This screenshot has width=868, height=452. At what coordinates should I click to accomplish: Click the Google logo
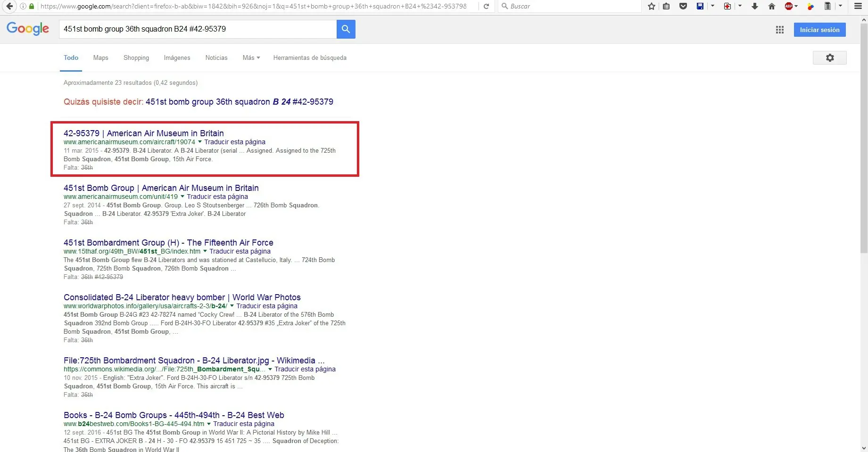tap(28, 29)
